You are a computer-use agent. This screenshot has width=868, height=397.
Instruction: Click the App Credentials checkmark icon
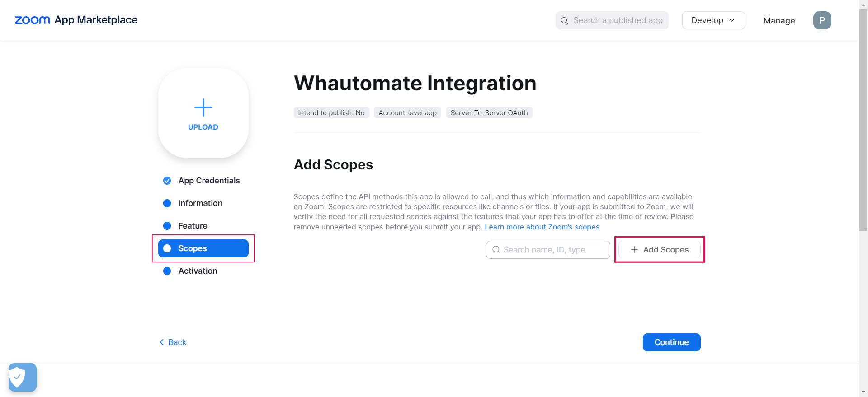[x=167, y=181]
